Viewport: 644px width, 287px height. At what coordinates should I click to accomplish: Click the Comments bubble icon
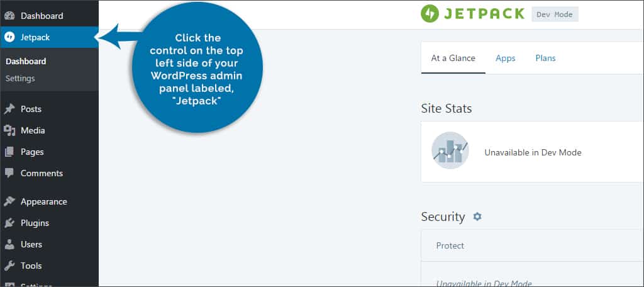point(9,173)
